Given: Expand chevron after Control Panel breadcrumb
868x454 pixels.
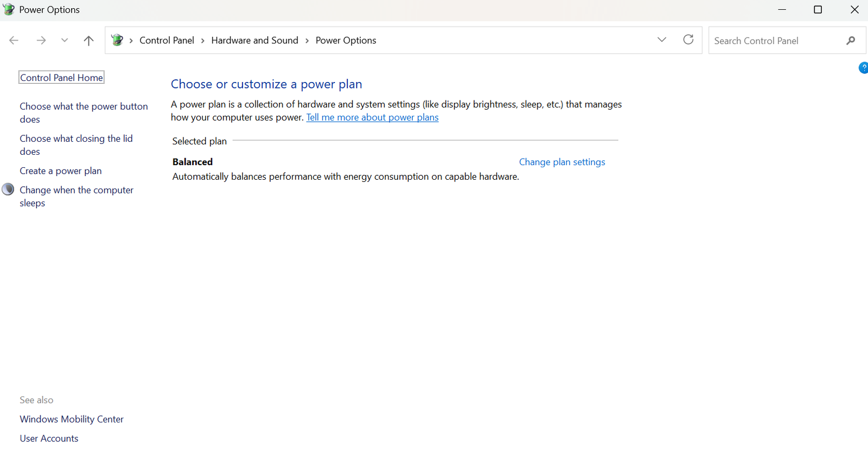Looking at the screenshot, I should (x=203, y=41).
